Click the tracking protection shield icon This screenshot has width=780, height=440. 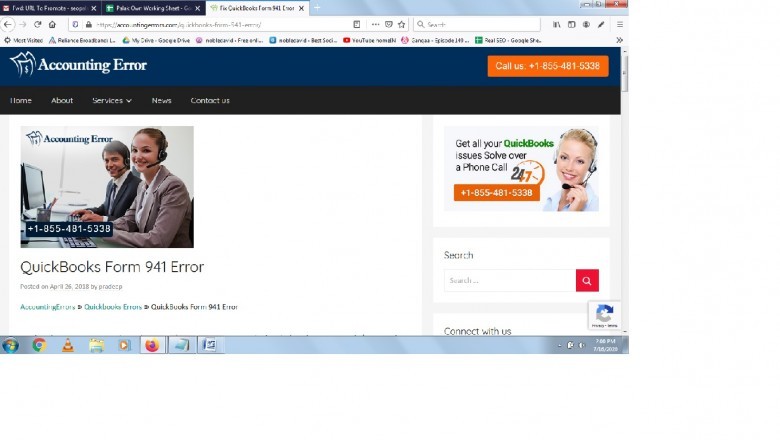(76, 24)
